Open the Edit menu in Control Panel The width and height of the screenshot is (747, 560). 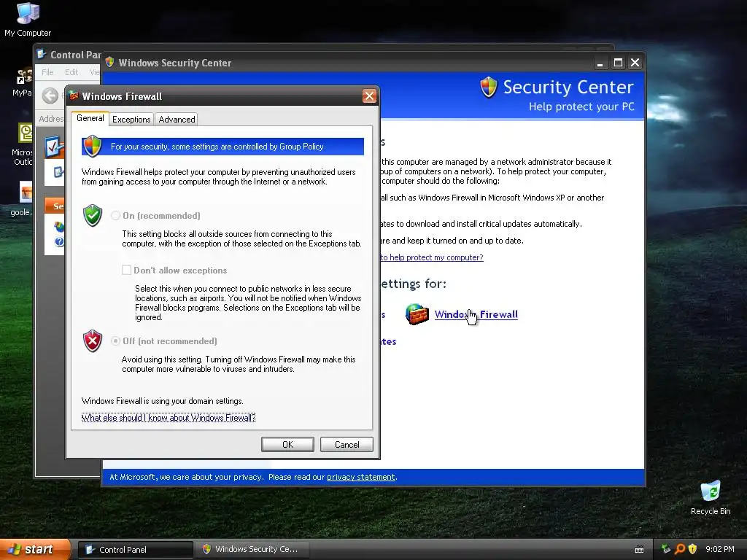tap(71, 72)
